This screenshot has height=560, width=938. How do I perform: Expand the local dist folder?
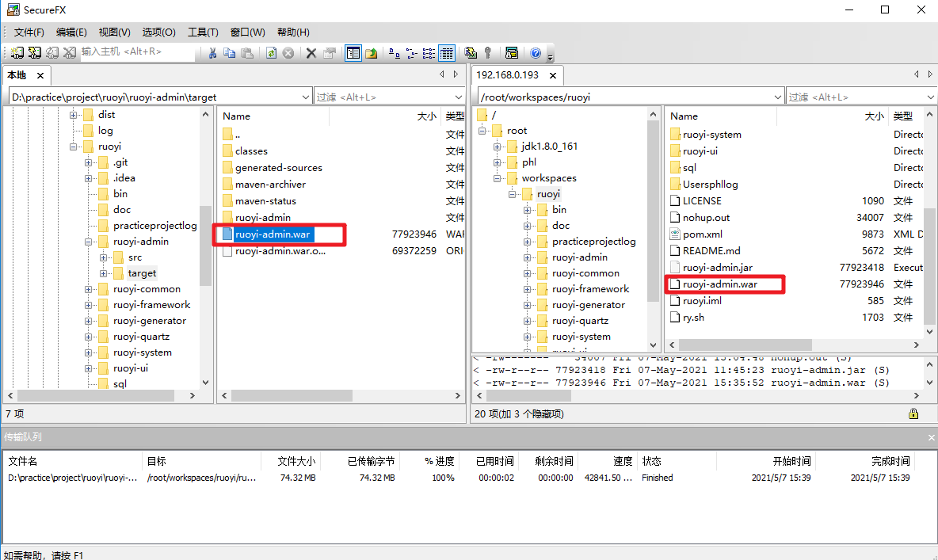tap(73, 115)
